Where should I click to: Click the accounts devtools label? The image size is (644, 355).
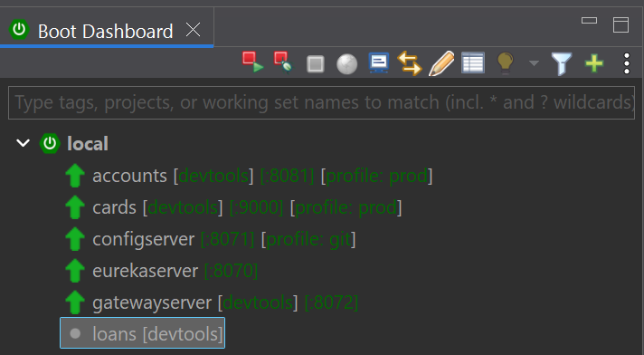pyautogui.click(x=213, y=176)
